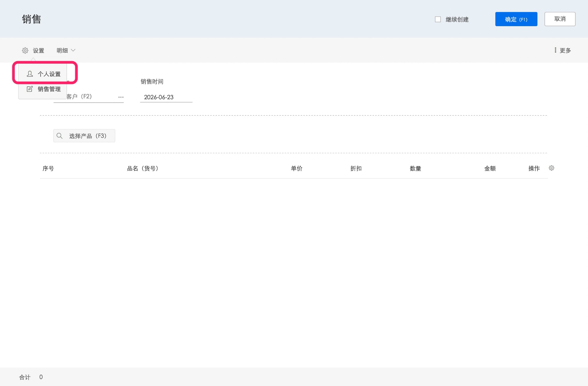Click the customer field ellipsis icon
The image size is (588, 386).
point(121,97)
